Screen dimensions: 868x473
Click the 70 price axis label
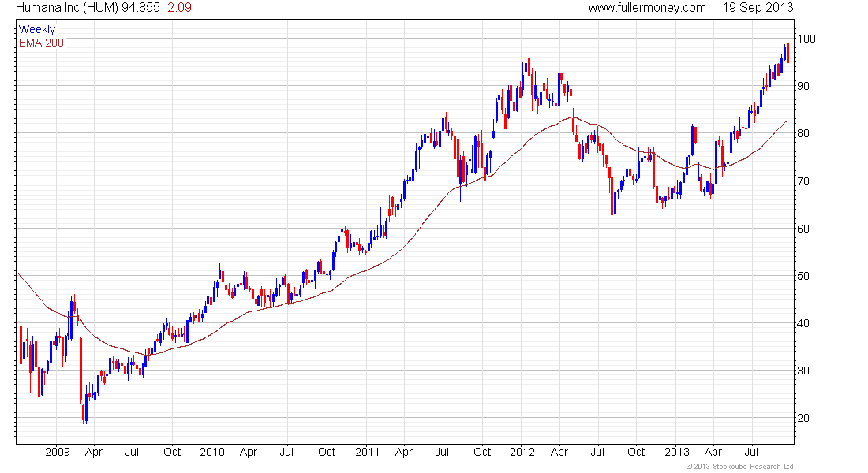click(x=803, y=181)
